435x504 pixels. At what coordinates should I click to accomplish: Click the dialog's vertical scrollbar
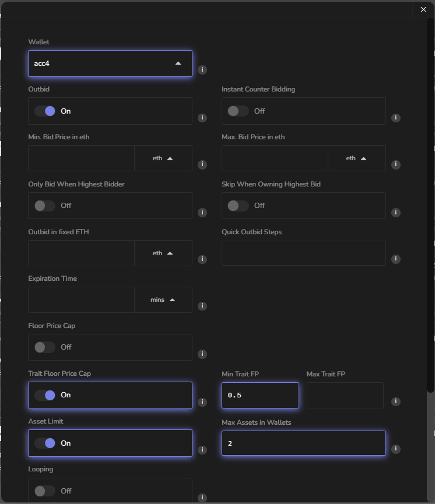(430, 204)
